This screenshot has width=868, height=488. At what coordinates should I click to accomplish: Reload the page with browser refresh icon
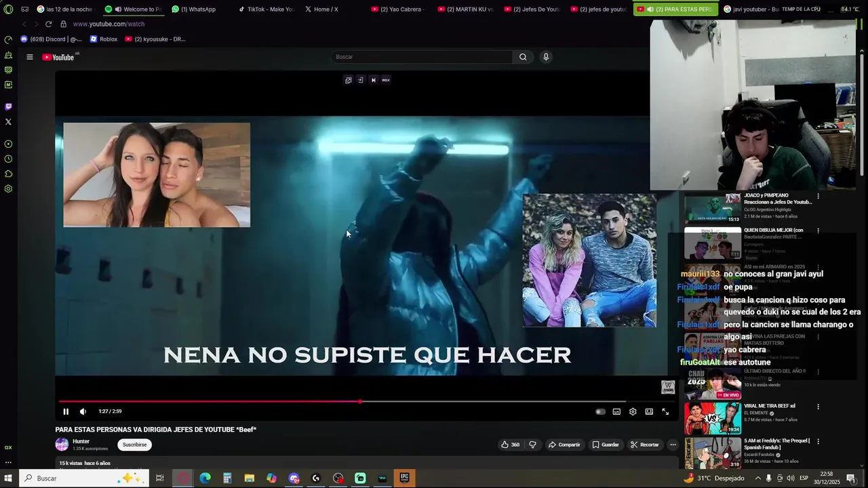point(48,24)
